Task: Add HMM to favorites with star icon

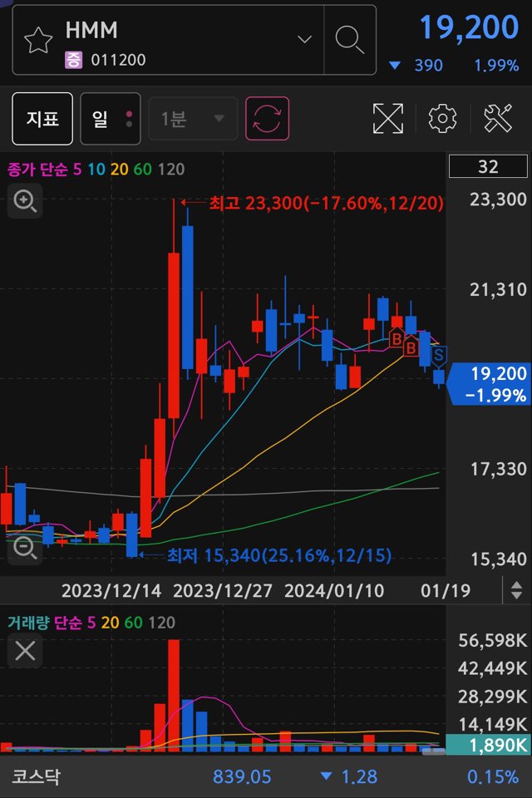Action: [38, 40]
